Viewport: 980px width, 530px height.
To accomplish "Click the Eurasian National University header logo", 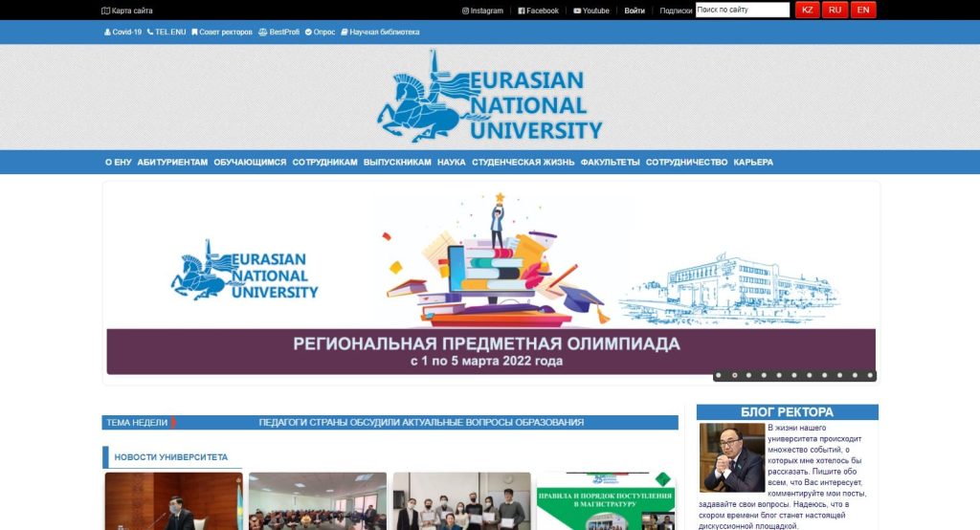I will point(489,97).
